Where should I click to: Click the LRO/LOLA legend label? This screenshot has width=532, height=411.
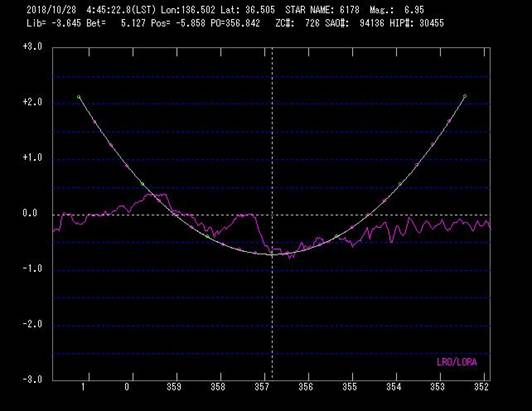click(x=457, y=362)
